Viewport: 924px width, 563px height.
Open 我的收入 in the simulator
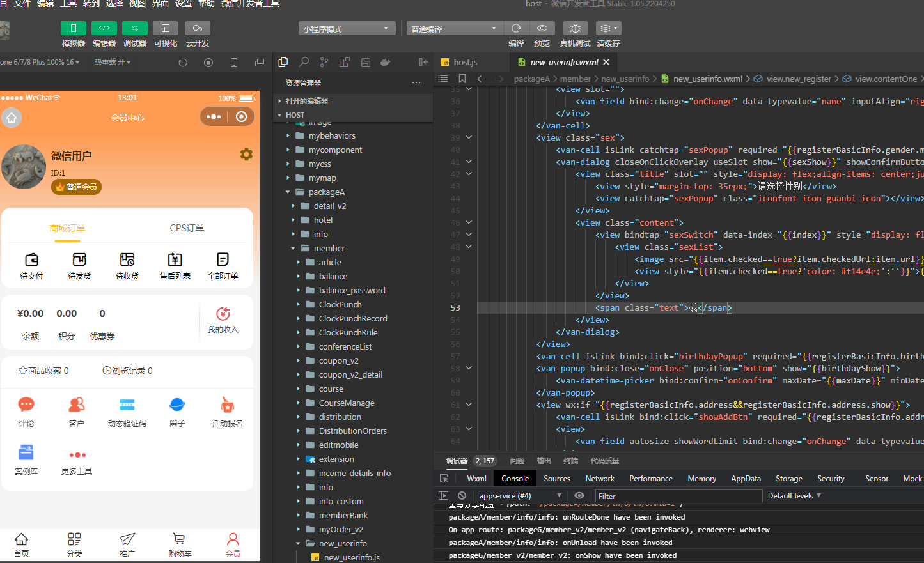coord(223,320)
